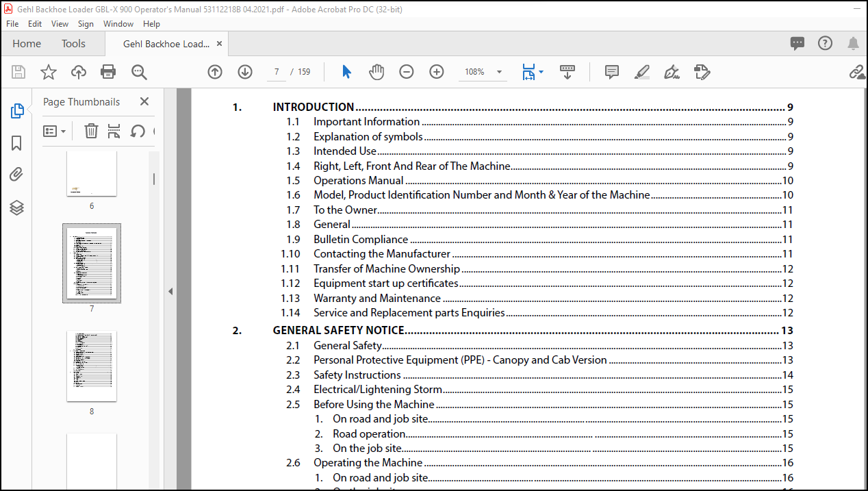Print the document with printer icon
Viewport: 868px width, 491px height.
click(x=108, y=72)
